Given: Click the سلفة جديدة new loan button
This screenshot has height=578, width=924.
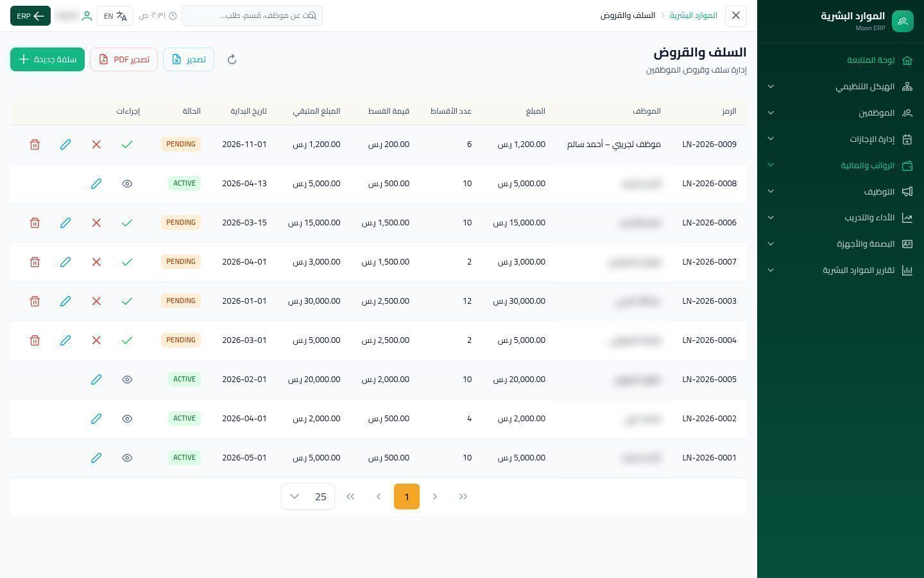Looking at the screenshot, I should pyautogui.click(x=47, y=60).
